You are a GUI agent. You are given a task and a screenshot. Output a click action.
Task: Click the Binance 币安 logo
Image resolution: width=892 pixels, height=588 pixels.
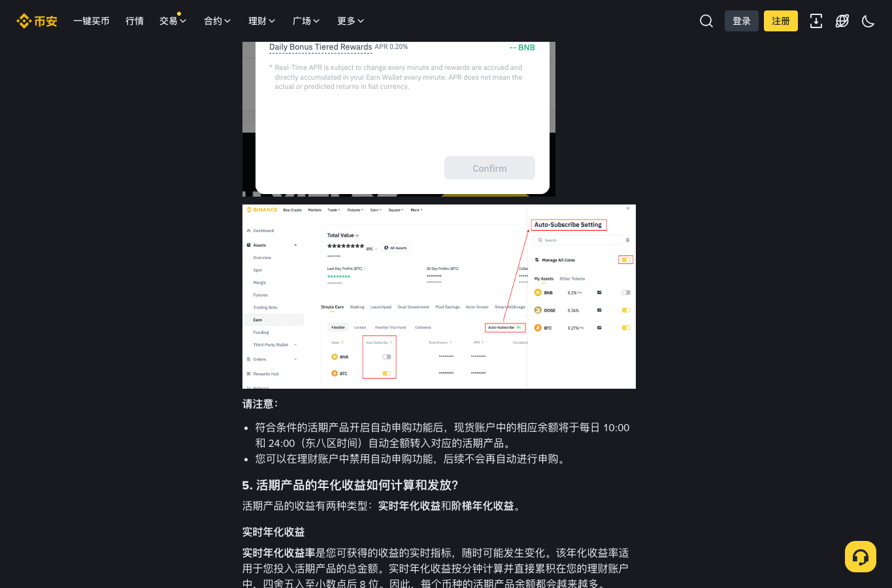pyautogui.click(x=37, y=21)
